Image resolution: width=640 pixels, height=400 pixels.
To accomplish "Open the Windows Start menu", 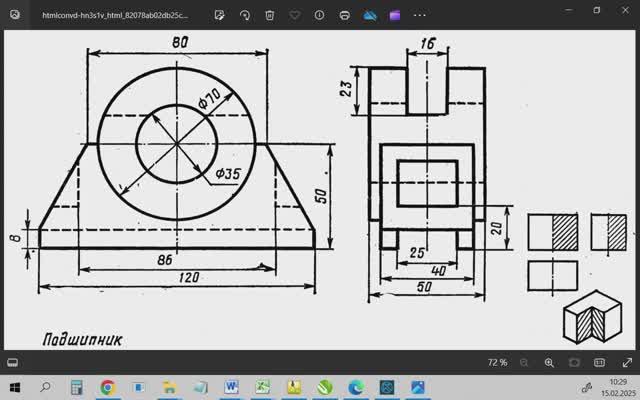I will point(15,387).
